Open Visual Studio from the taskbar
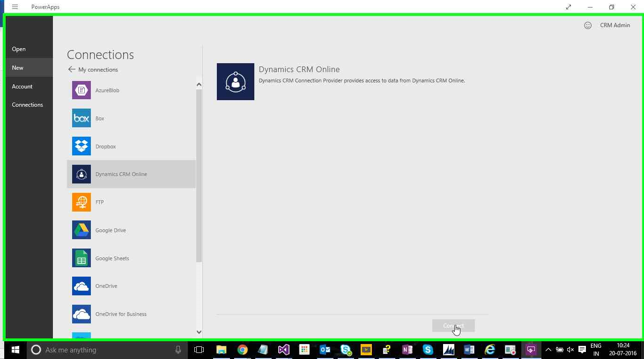 tap(283, 350)
